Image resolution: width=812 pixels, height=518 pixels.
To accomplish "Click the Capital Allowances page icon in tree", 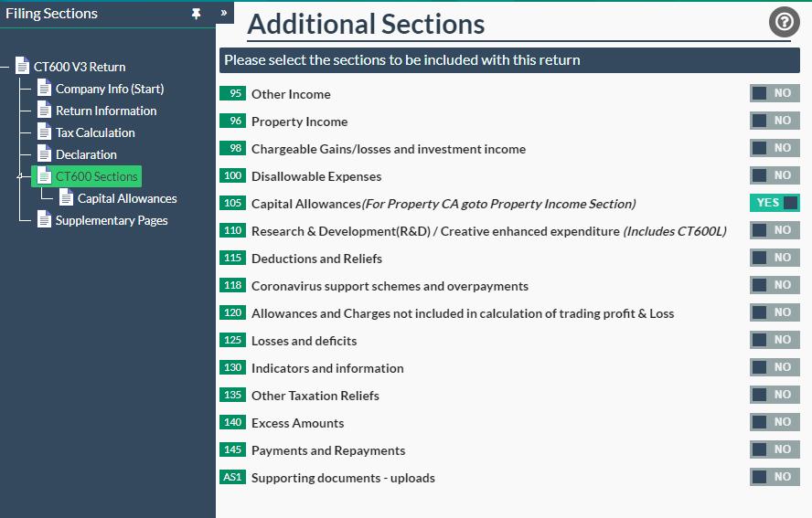I will tap(67, 198).
